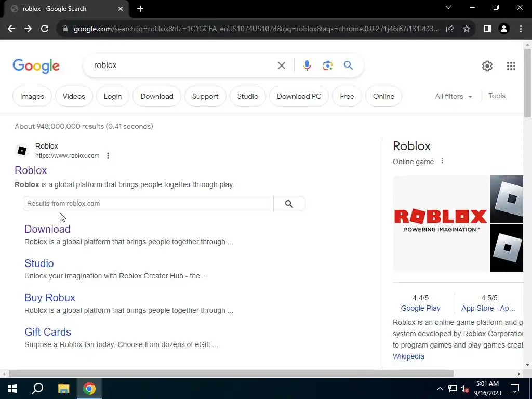Click the Roblox favicon in first result
The image size is (532, 399).
tap(22, 151)
